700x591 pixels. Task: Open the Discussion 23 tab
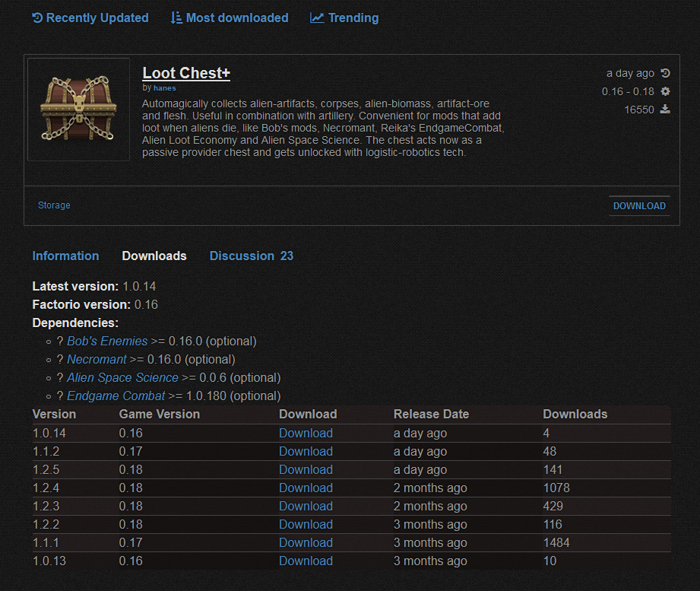click(x=252, y=256)
